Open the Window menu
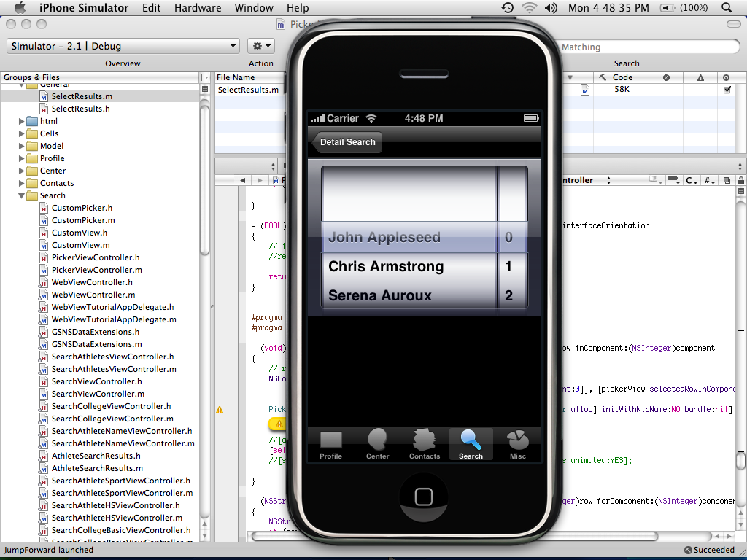 (254, 7)
